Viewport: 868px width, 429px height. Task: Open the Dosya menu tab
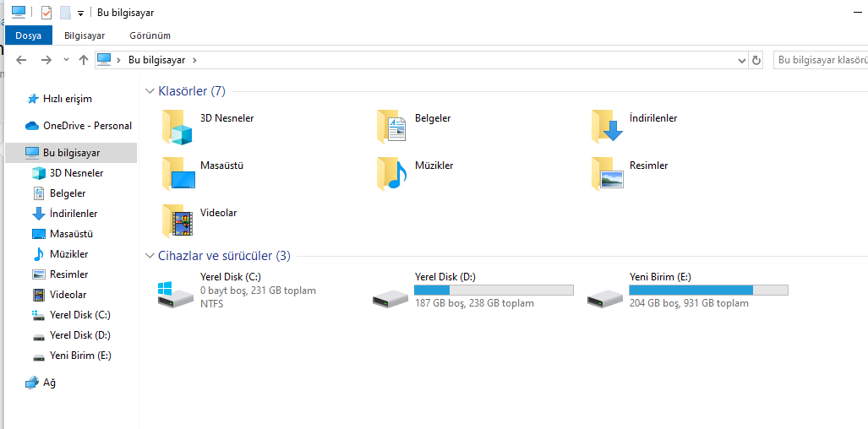[28, 35]
